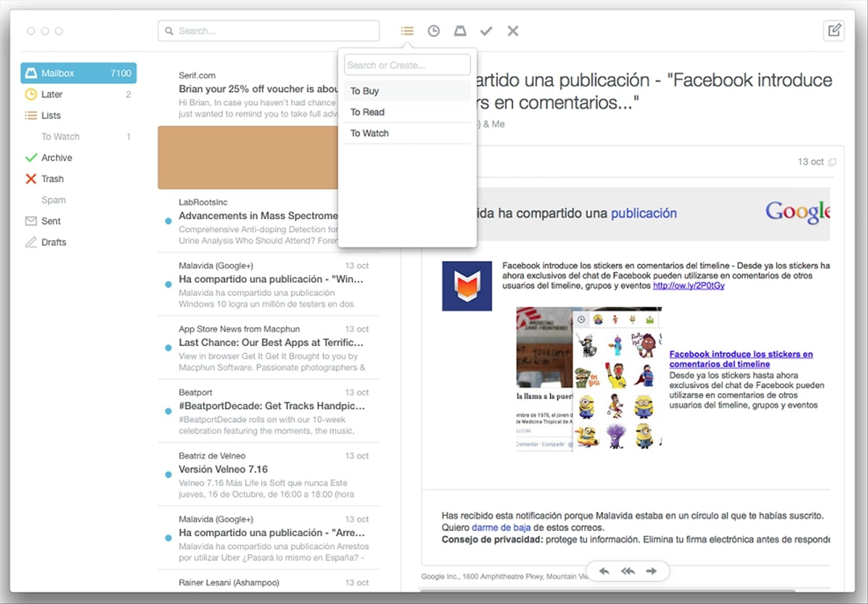The image size is (868, 604).
Task: Open LabRootsInc Mass Spectrometry email
Action: [248, 221]
